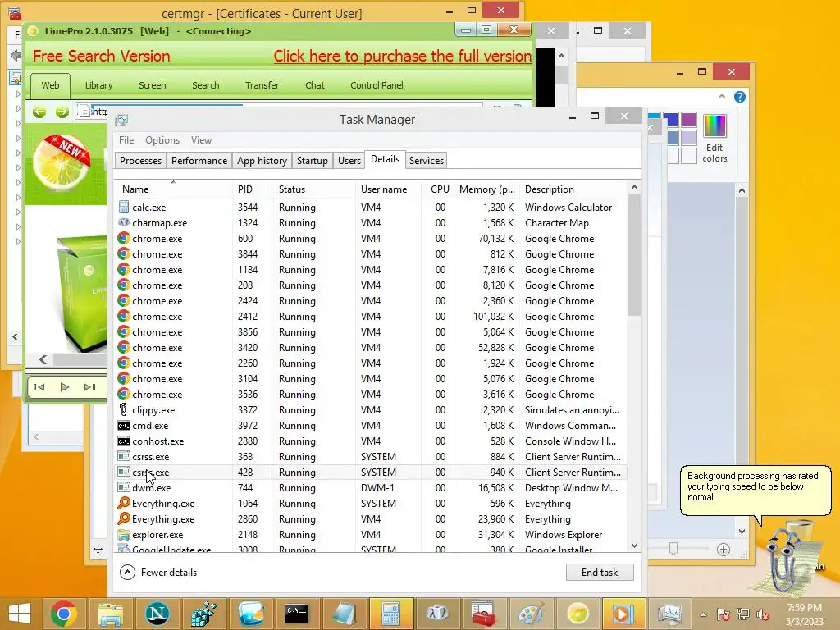Viewport: 840px width, 630px height.
Task: Open the LimePro Transfer tab
Action: [x=262, y=85]
